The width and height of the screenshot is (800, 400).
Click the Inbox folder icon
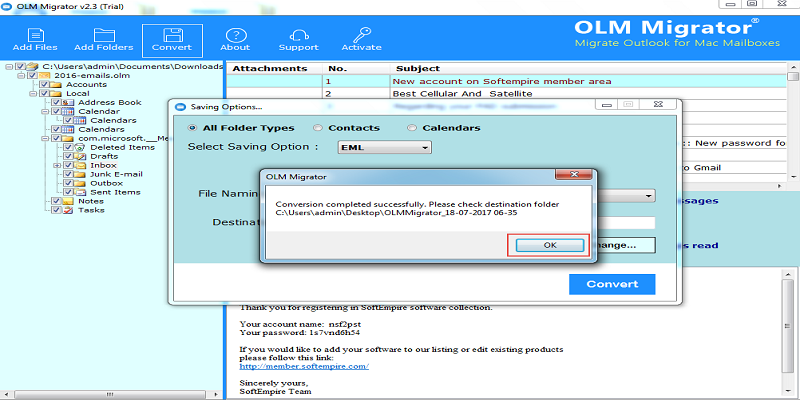[x=79, y=165]
